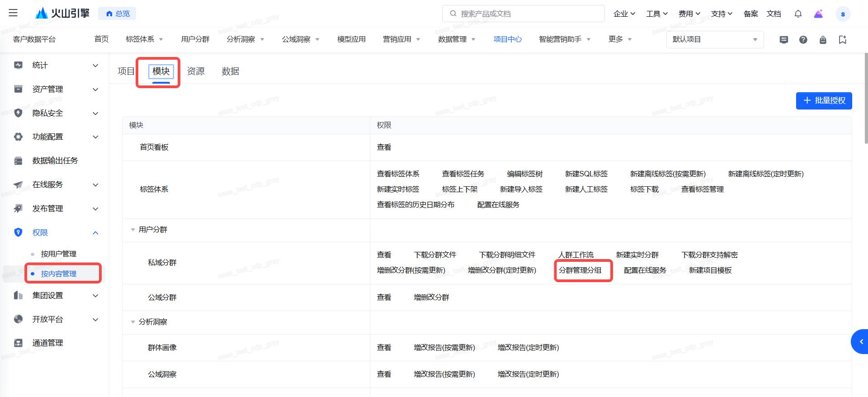The height and width of the screenshot is (397, 868).
Task: Switch to the 资源 tab
Action: point(196,71)
